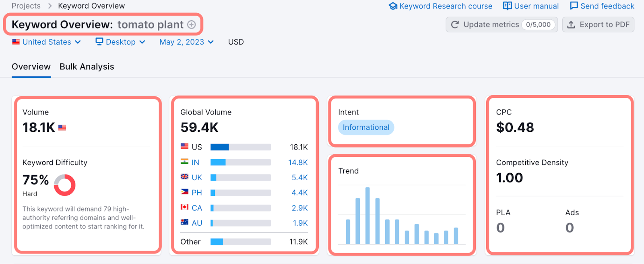Image resolution: width=644 pixels, height=264 pixels.
Task: Click the upload icon in Export to PDF
Action: 571,25
